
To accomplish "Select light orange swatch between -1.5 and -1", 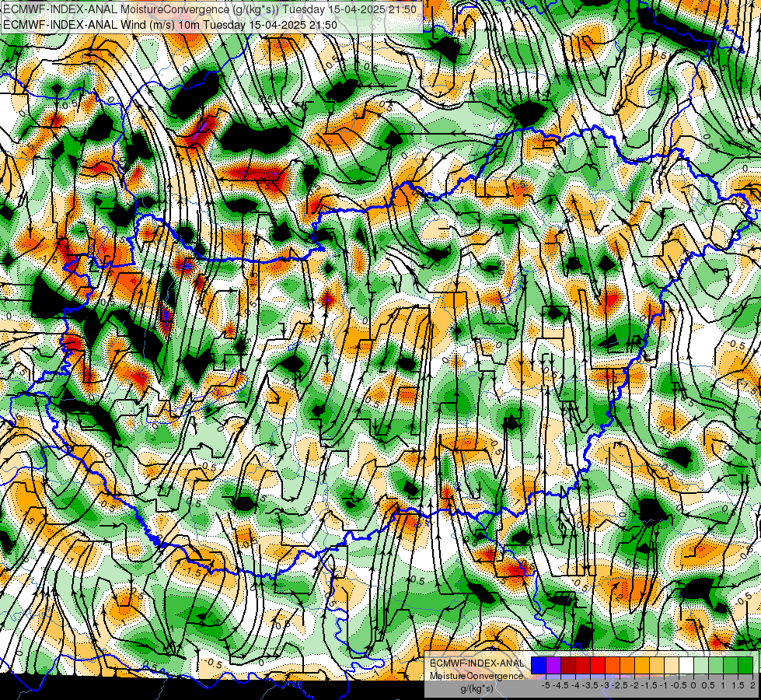I will tap(657, 665).
